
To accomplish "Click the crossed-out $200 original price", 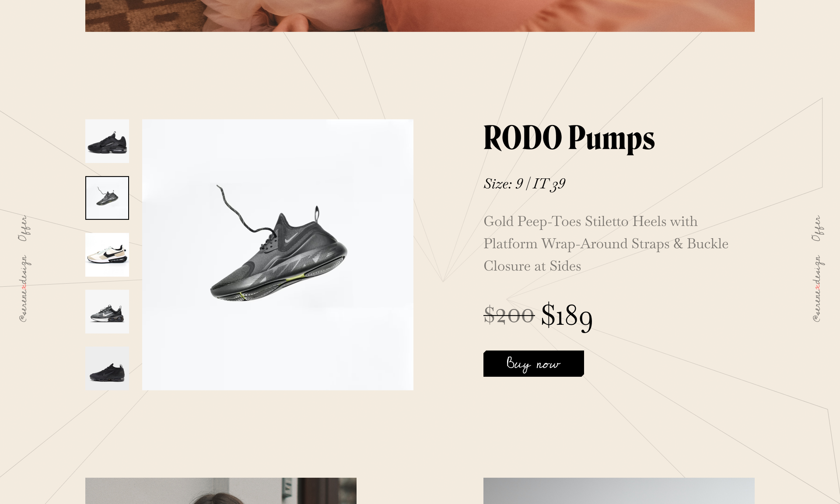I will (x=509, y=315).
